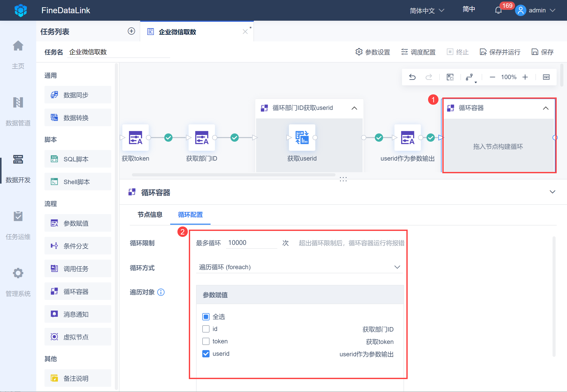The width and height of the screenshot is (567, 392).
Task: Check the id parameter checkbox
Action: [x=206, y=329]
